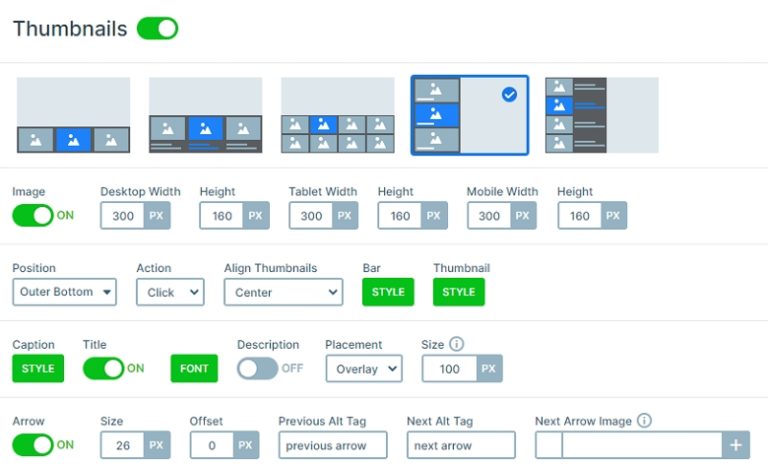Disable the main Thumbnails toggle
768x468 pixels.
point(157,28)
